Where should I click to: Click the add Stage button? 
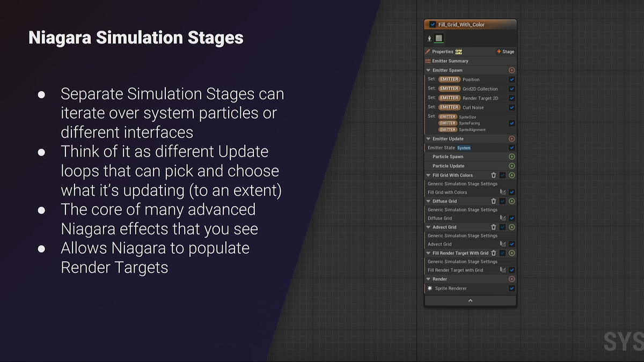tap(506, 51)
